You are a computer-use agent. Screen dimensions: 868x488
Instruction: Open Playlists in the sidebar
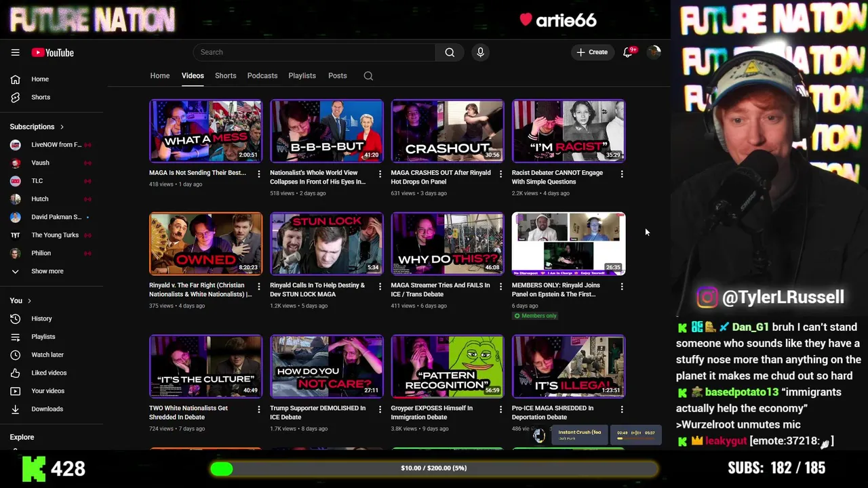coord(52,337)
